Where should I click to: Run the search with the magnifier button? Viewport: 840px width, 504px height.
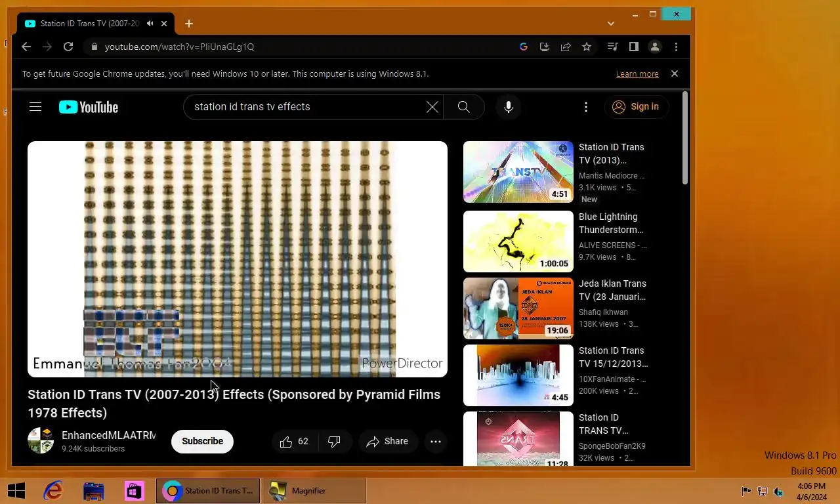pyautogui.click(x=464, y=107)
